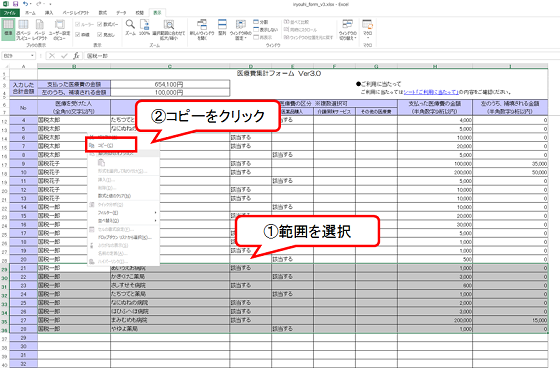Select row 37 header
560x368 pixels.
(x=5, y=338)
